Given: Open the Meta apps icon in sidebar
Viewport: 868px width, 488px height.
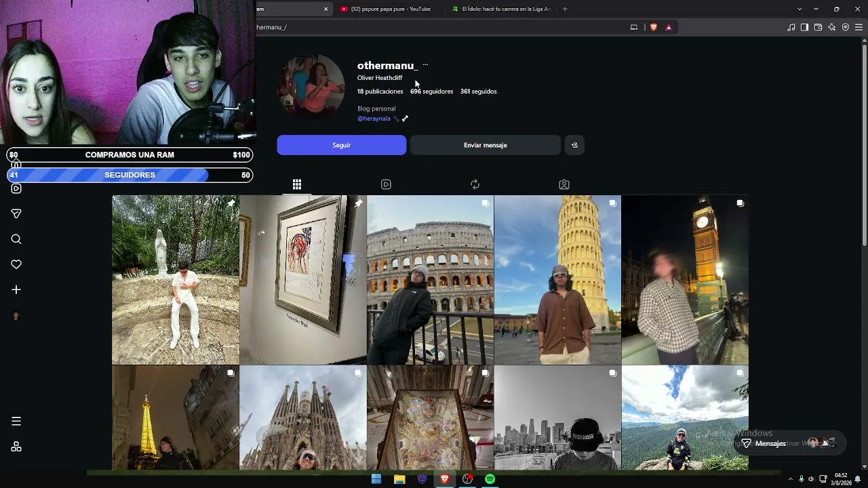Looking at the screenshot, I should [16, 447].
